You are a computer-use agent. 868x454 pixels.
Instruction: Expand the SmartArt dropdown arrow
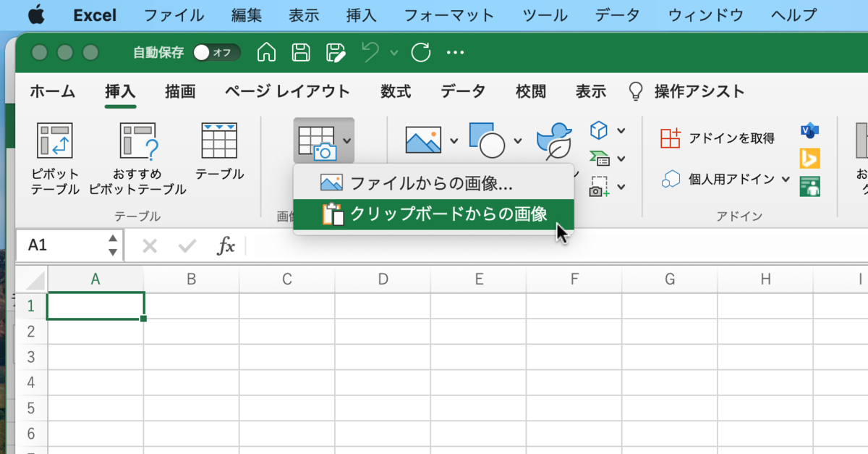coord(621,159)
